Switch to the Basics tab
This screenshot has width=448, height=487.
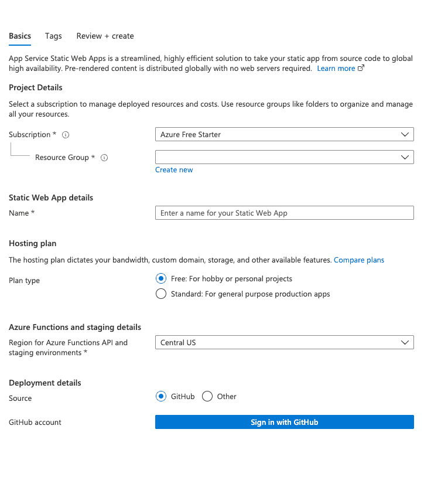[x=20, y=36]
